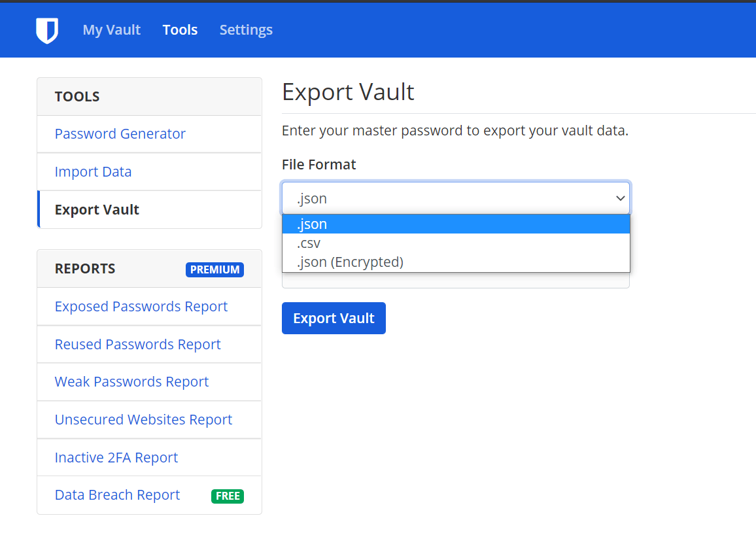This screenshot has height=554, width=756.
Task: Click the Bitwarden shield logo
Action: (x=47, y=29)
